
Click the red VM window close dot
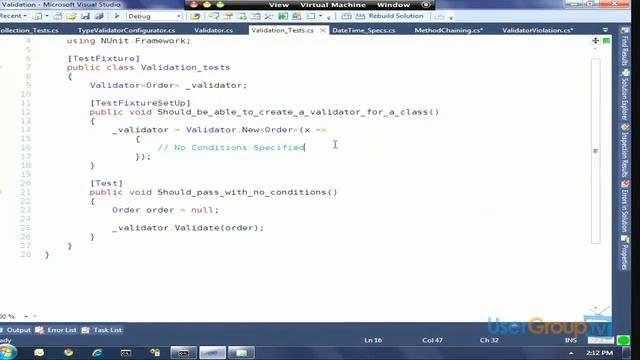point(194,5)
